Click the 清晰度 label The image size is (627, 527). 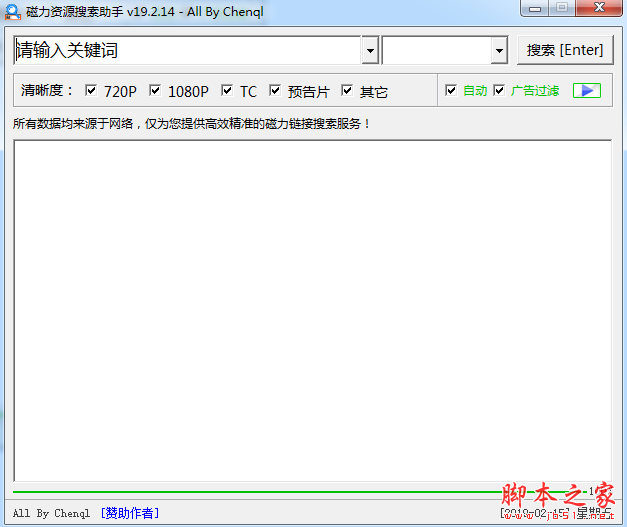tap(47, 91)
